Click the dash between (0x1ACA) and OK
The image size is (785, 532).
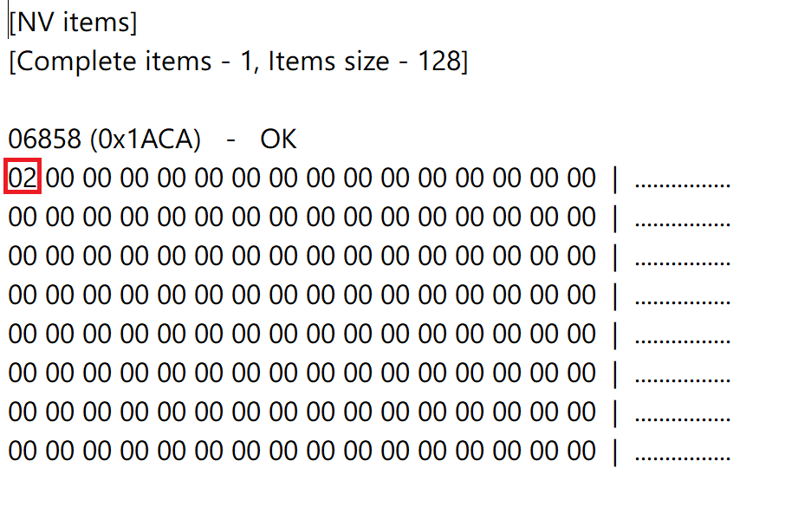coord(230,139)
